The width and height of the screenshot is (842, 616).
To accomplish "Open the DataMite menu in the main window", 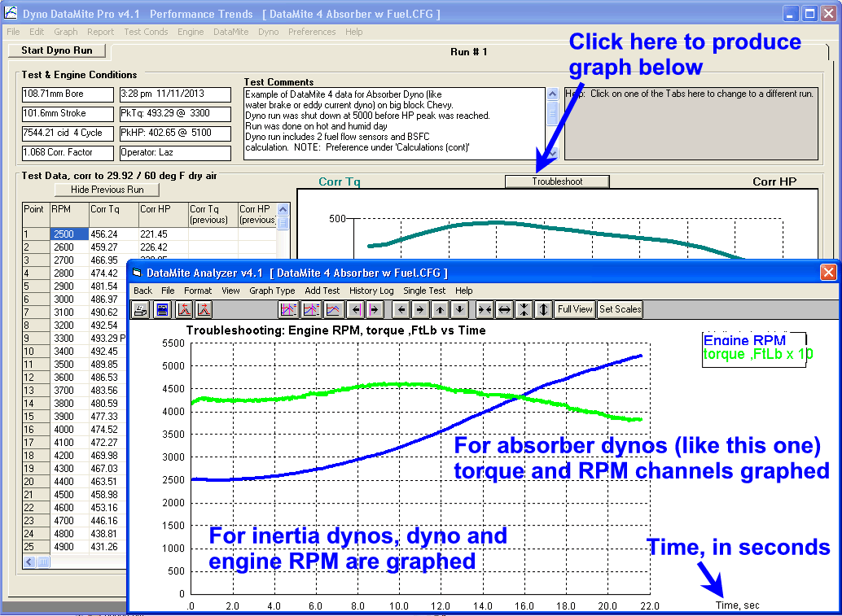I will tap(231, 32).
